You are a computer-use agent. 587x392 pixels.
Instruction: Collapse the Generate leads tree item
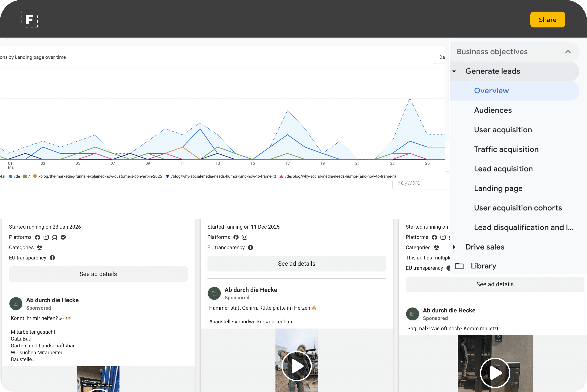454,71
